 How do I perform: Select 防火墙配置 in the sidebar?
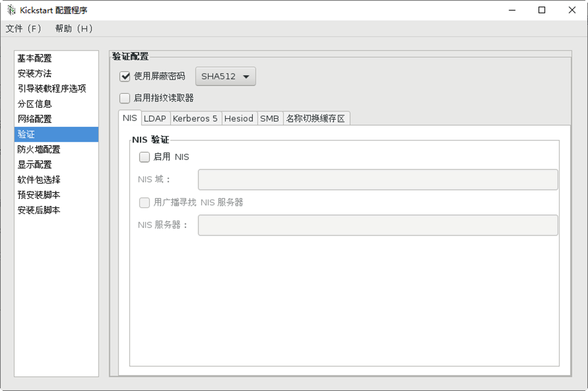click(56, 149)
